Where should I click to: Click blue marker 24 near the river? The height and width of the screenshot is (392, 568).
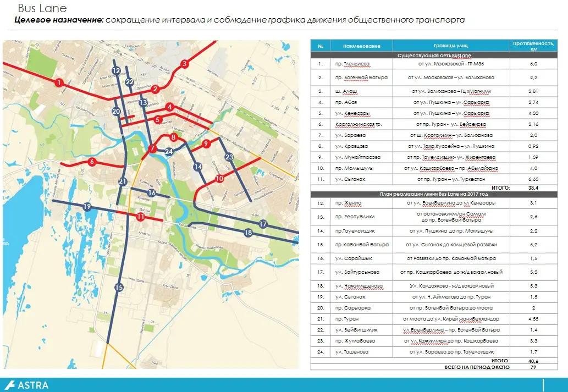(169, 151)
